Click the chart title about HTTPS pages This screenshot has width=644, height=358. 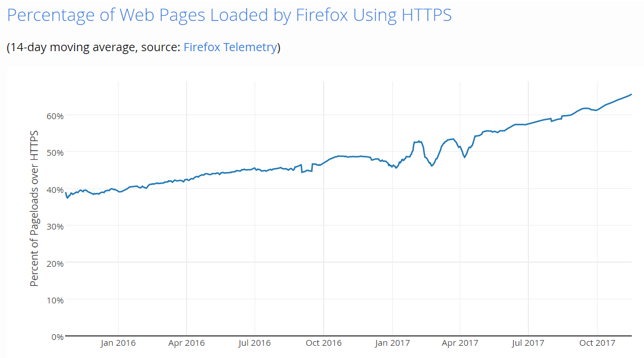click(x=229, y=15)
